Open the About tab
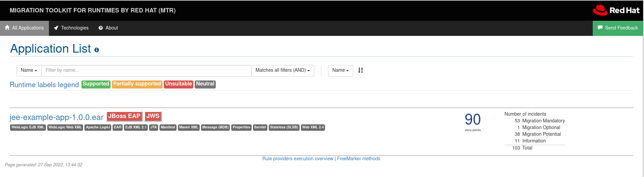The image size is (644, 177). [x=108, y=28]
